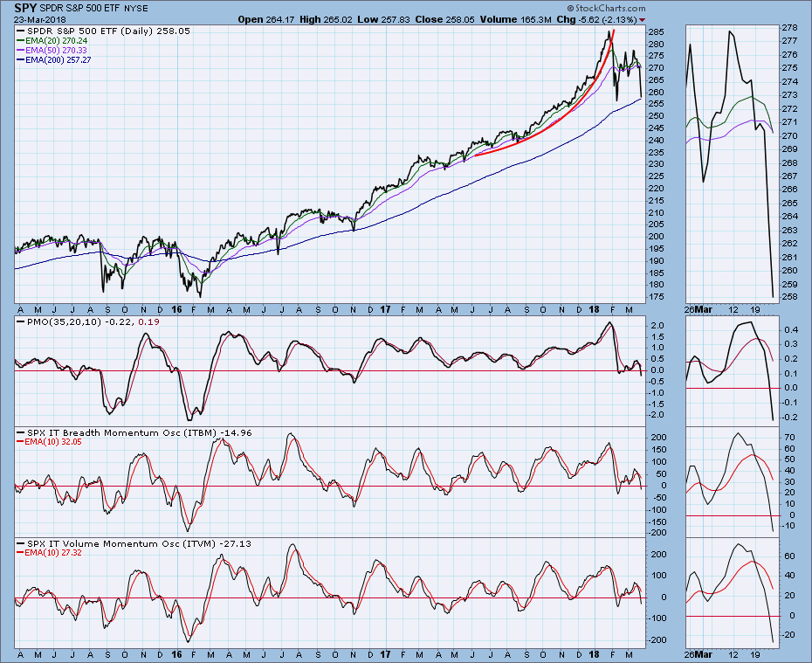Click the Volume 165.3M value
812x663 pixels.
(x=515, y=20)
